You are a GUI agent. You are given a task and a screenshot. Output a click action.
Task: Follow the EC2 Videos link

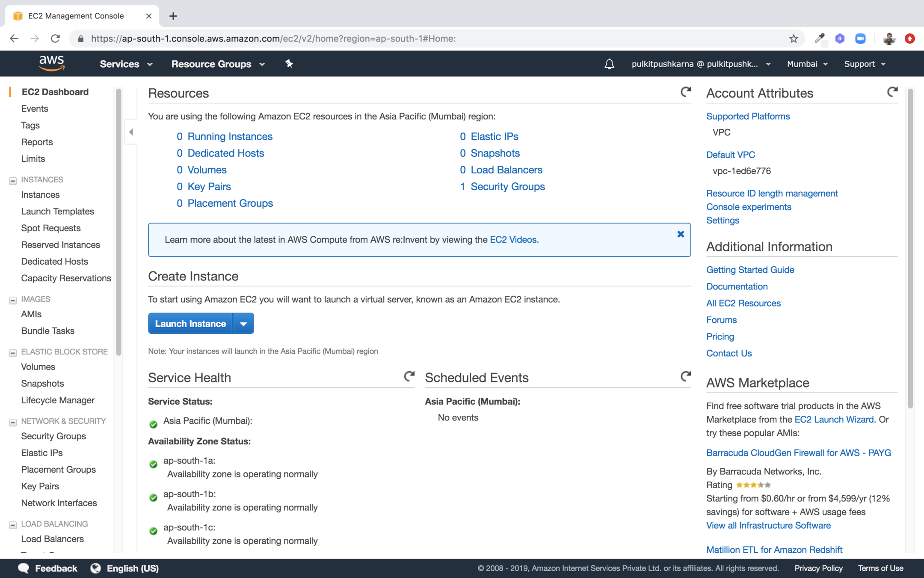[x=513, y=239]
